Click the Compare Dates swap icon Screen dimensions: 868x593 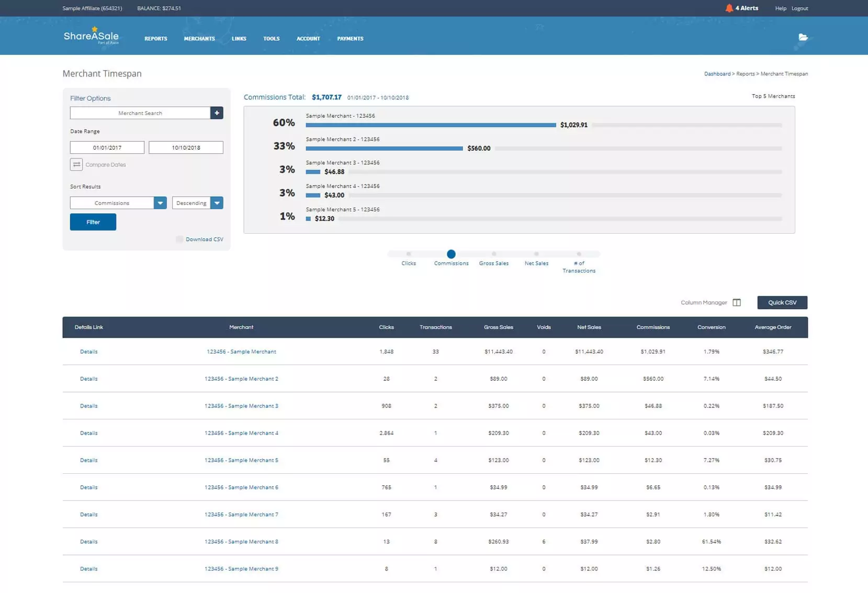click(x=76, y=164)
